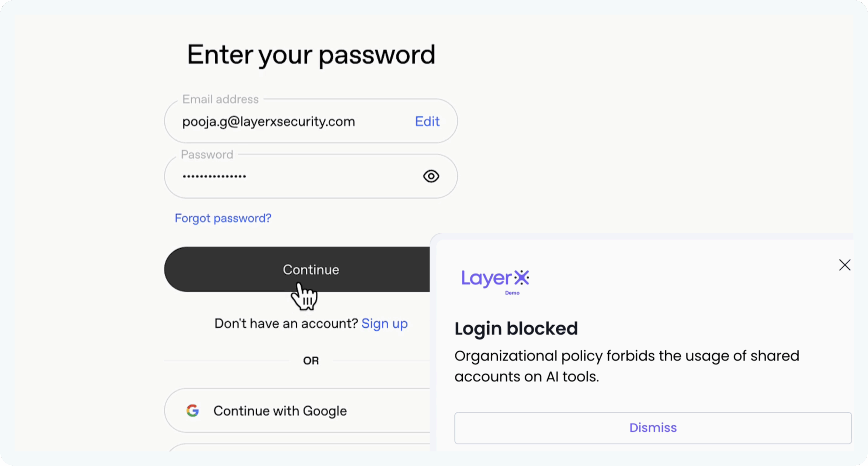Choose Continue with Google sign-in
The width and height of the screenshot is (868, 466).
[280, 411]
